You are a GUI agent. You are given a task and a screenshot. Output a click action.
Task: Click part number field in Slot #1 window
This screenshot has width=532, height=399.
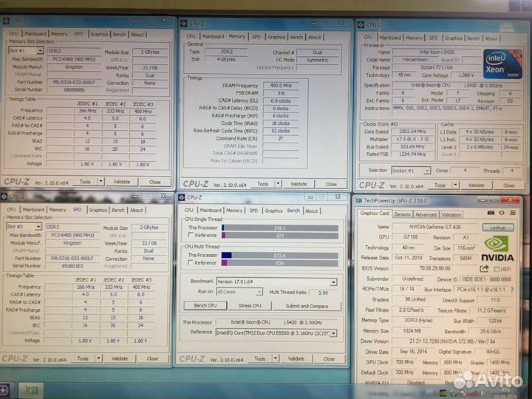point(74,82)
